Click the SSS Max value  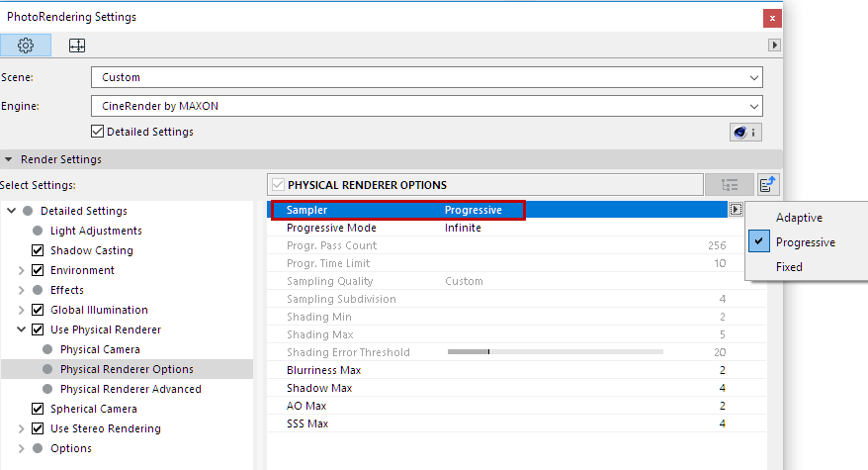click(723, 423)
